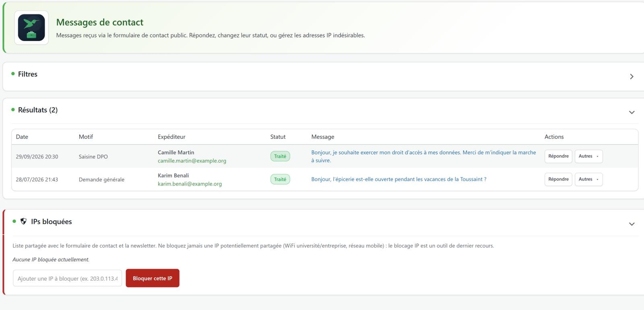
Task: Click the Statut column header
Action: click(x=278, y=137)
